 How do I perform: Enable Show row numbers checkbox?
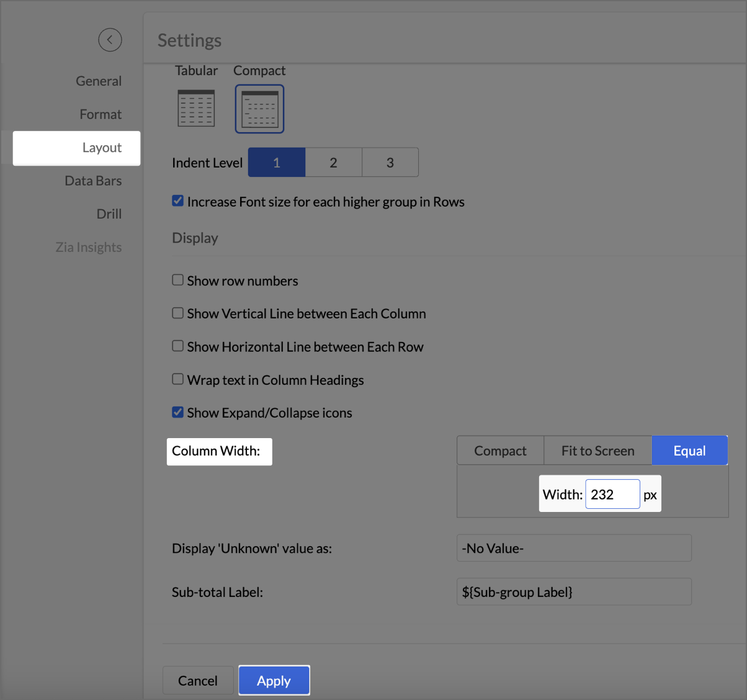click(x=178, y=280)
